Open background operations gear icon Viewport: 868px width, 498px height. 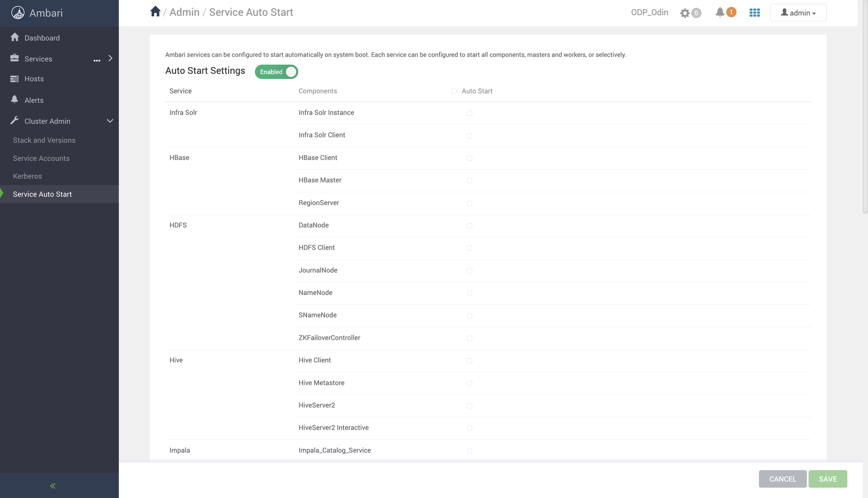685,13
